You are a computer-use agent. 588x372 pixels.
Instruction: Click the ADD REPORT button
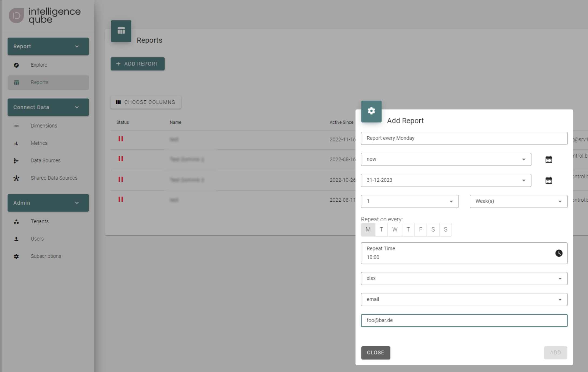[138, 64]
